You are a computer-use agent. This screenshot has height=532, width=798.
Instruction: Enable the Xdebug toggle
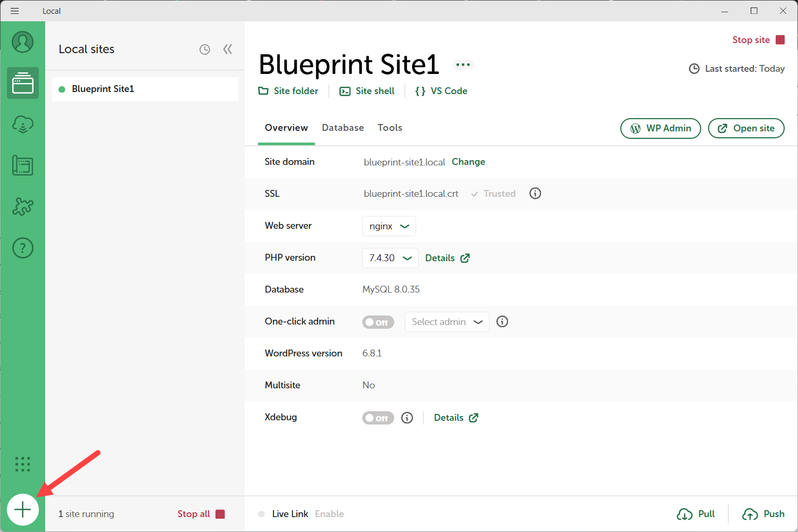click(x=378, y=418)
